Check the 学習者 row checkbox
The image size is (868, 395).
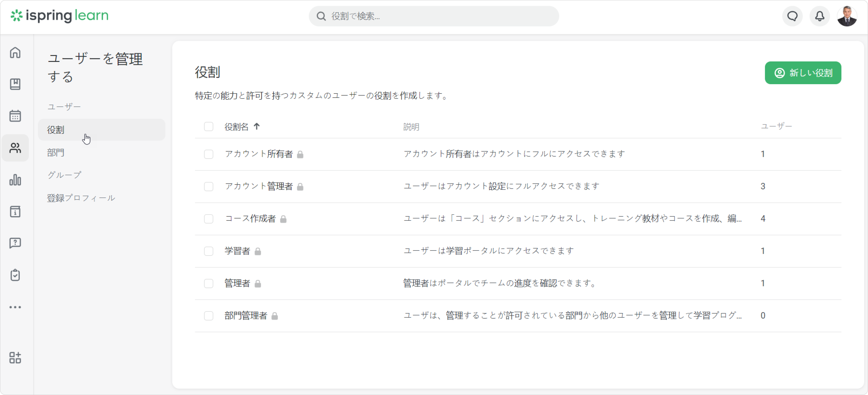click(209, 251)
